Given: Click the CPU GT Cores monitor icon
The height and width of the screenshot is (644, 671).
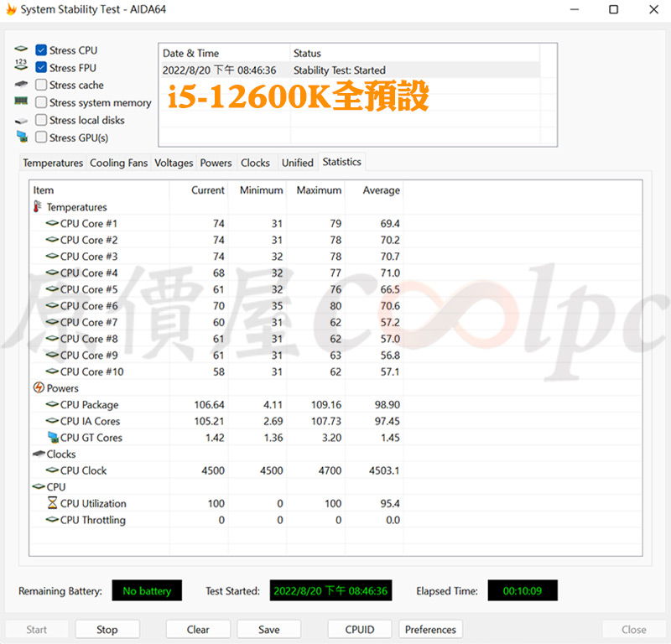Looking at the screenshot, I should click(53, 437).
